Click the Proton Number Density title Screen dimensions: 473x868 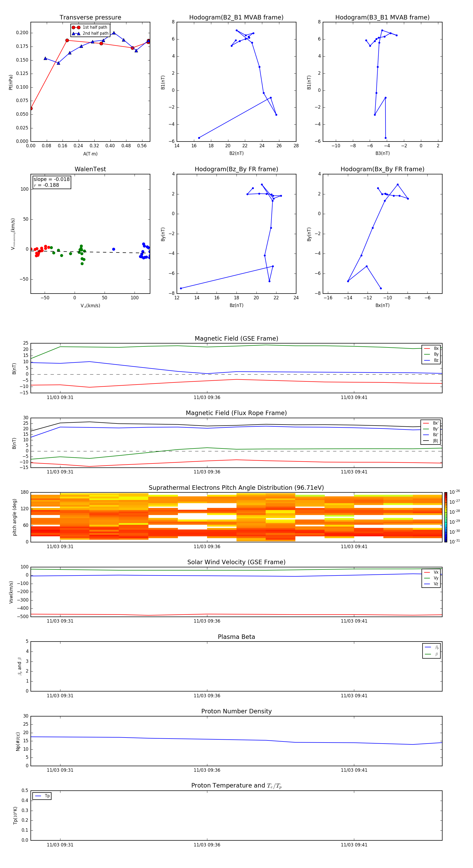pyautogui.click(x=236, y=711)
